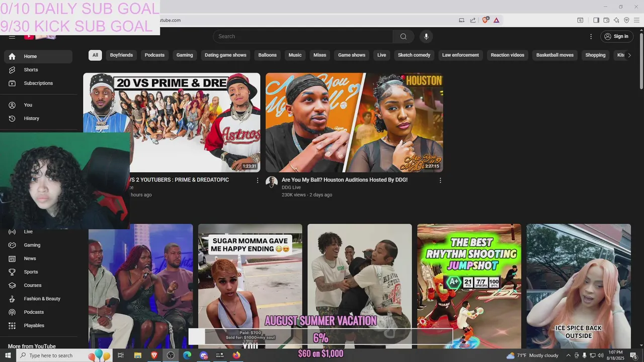Open Podcasts in the sidebar
Viewport: 644px width, 362px height.
coord(38,312)
